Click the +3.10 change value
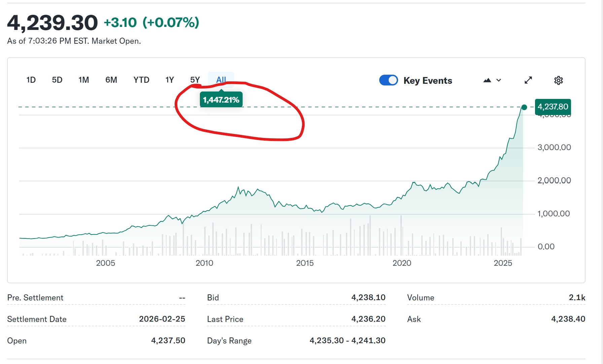 [x=120, y=23]
